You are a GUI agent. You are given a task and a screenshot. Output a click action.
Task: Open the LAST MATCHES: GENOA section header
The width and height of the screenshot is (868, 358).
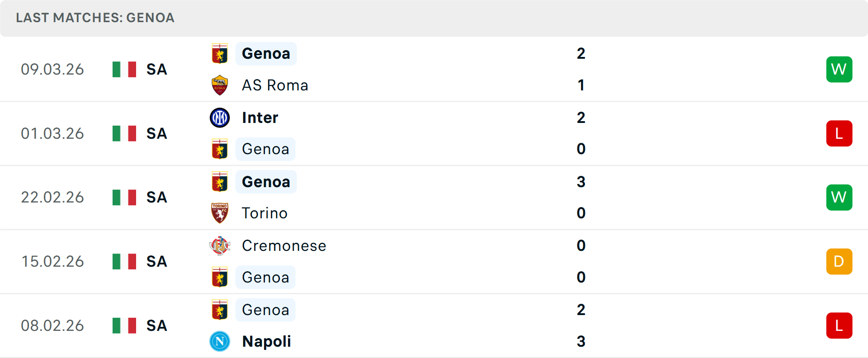coord(95,18)
